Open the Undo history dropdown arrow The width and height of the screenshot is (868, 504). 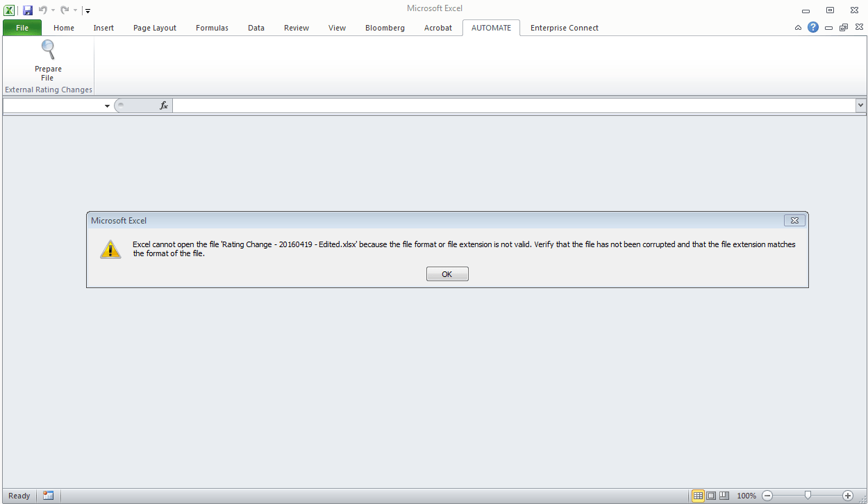(53, 10)
